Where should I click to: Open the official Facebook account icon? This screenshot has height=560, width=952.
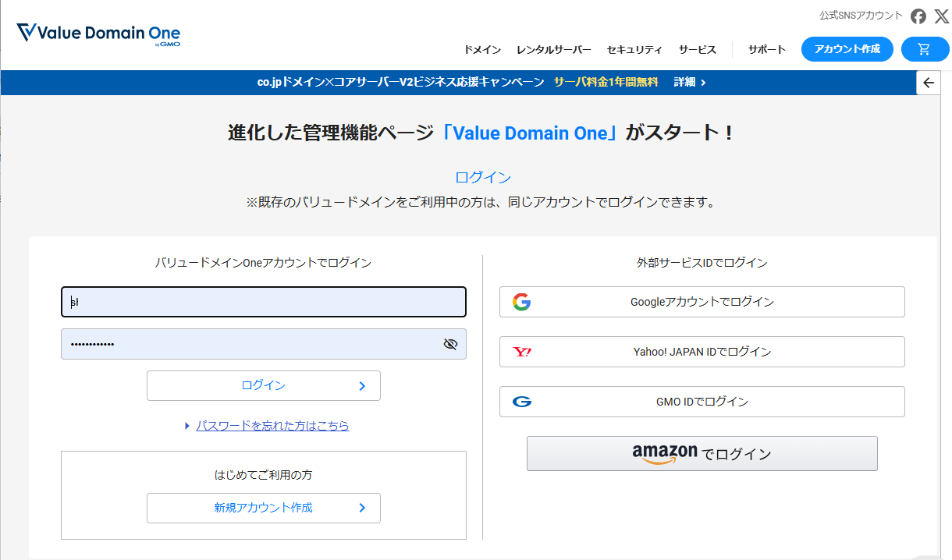coord(918,16)
